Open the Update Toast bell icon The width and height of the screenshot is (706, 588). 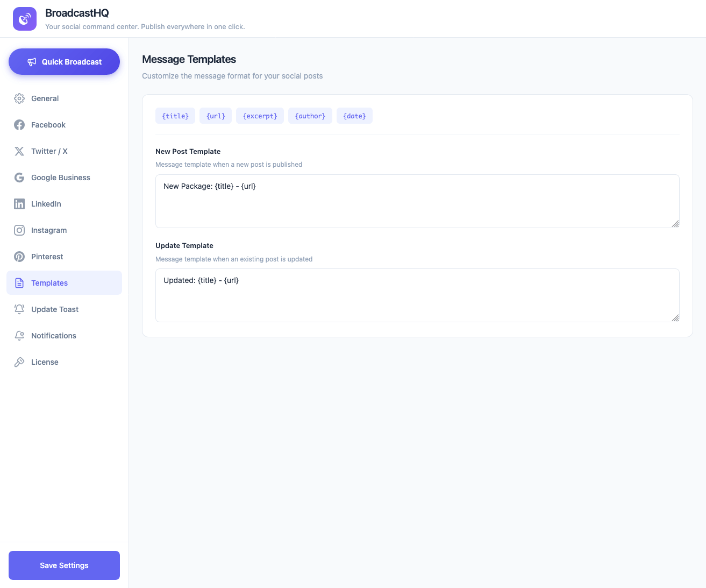point(19,309)
